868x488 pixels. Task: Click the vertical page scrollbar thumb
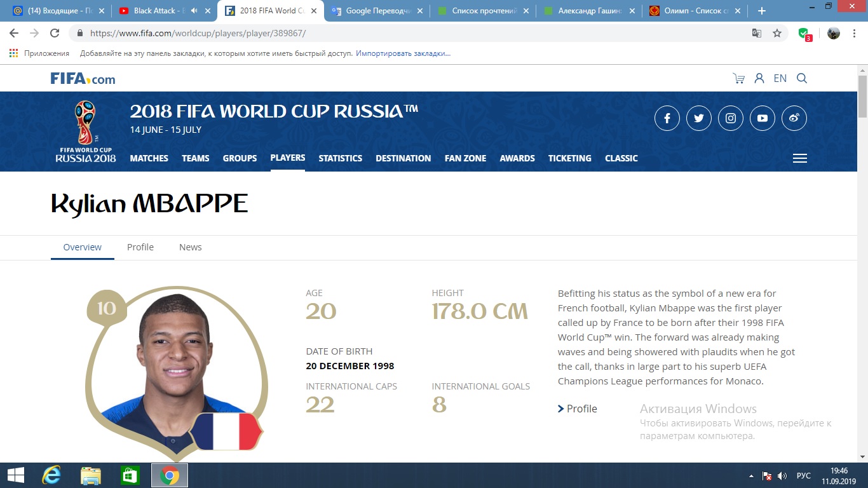click(x=862, y=95)
